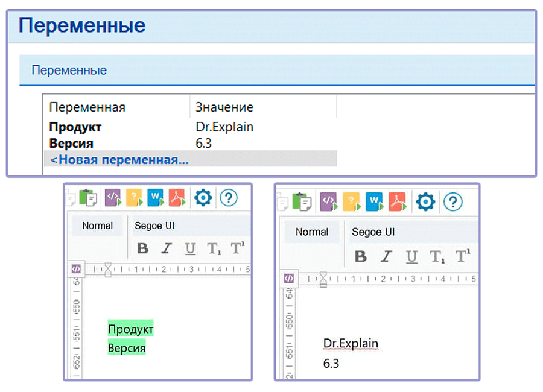This screenshot has height=392, width=543.
Task: Open Segoe UI font dropdown in green placeholders editor
Action: [190, 226]
